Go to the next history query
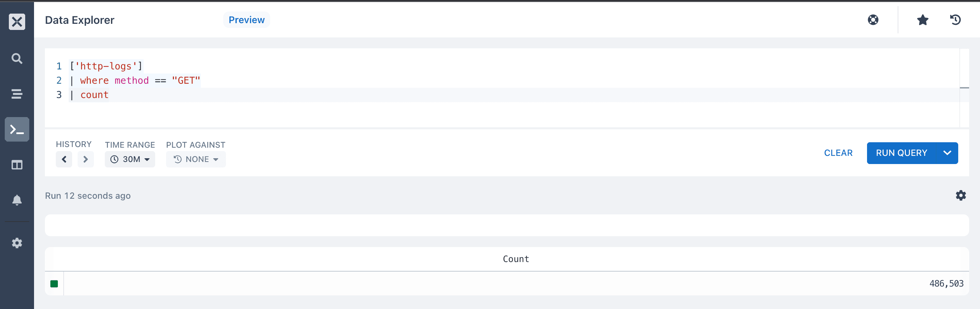The height and width of the screenshot is (309, 980). (86, 160)
